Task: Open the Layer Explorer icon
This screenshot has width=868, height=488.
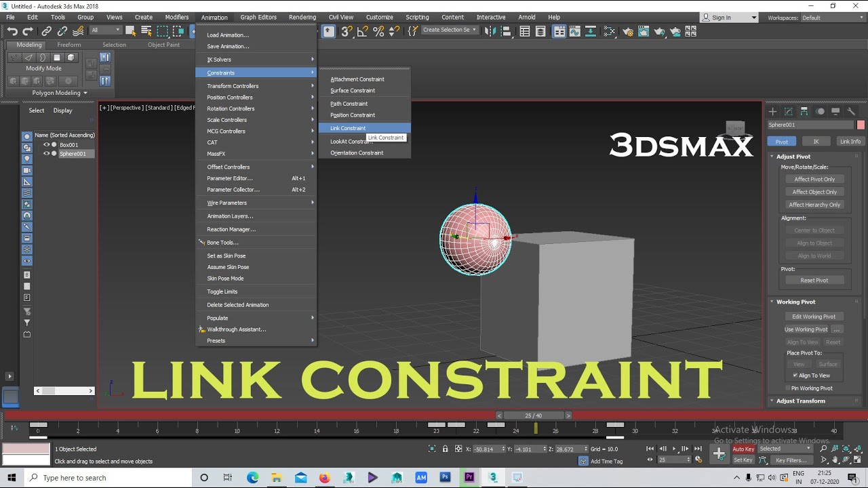Action: 540,31
